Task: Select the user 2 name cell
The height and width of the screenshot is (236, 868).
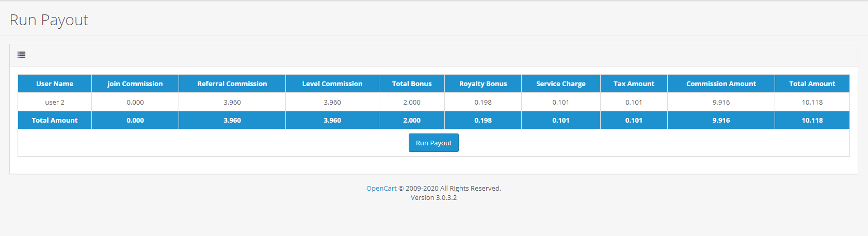Action: click(x=55, y=102)
